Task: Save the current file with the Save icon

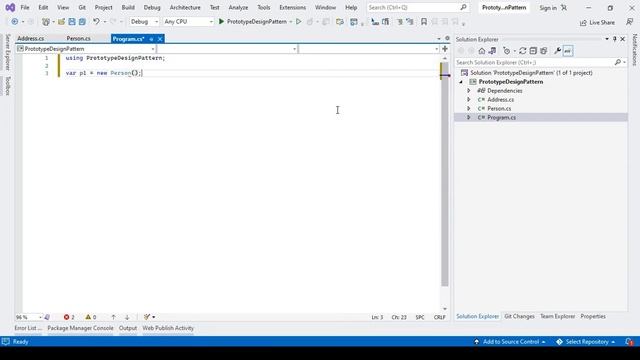Action: pos(72,22)
